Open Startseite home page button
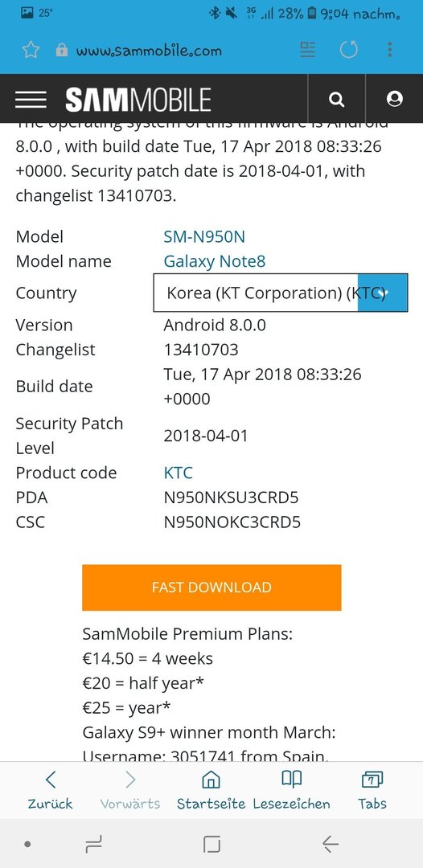 [x=211, y=791]
